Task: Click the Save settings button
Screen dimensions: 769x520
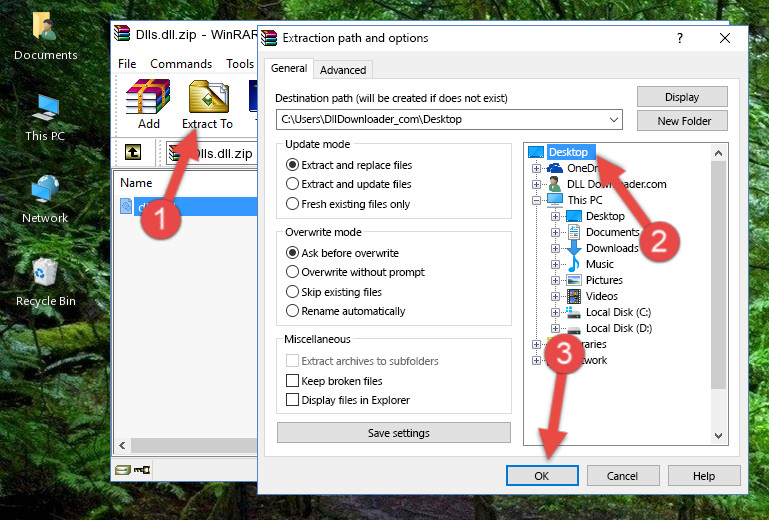Action: pos(394,433)
